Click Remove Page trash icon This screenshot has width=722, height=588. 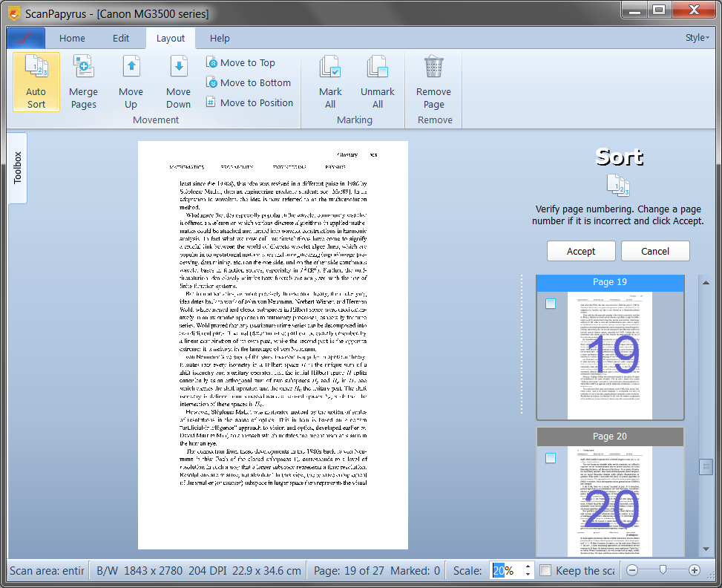click(433, 67)
